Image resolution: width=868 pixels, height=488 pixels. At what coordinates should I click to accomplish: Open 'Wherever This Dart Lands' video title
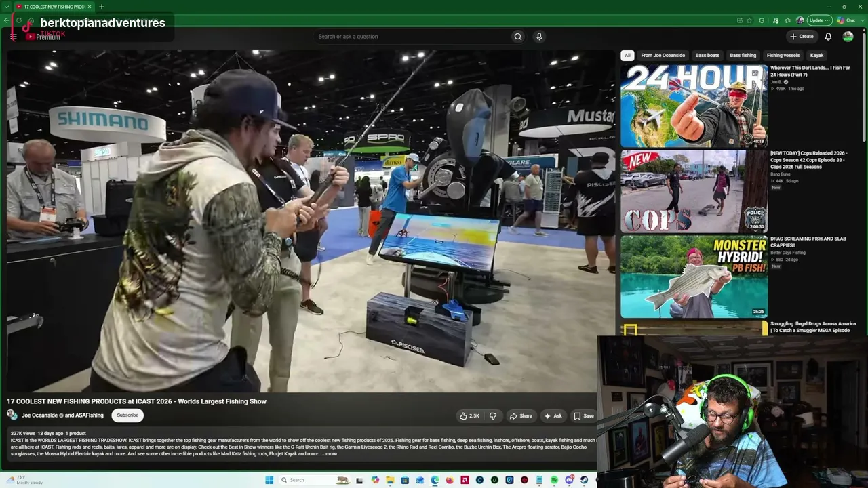click(x=810, y=71)
